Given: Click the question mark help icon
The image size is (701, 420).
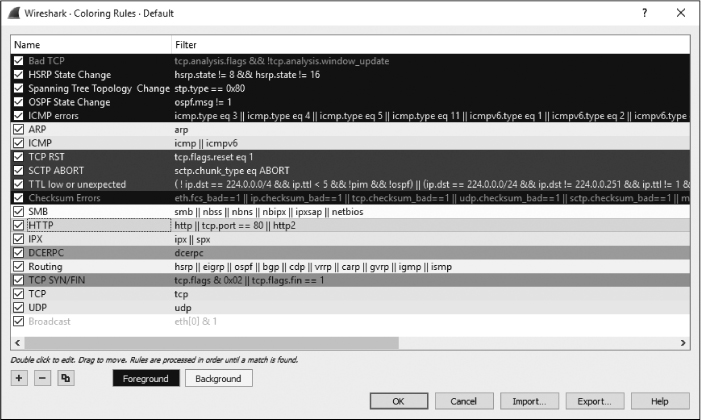Looking at the screenshot, I should point(644,13).
